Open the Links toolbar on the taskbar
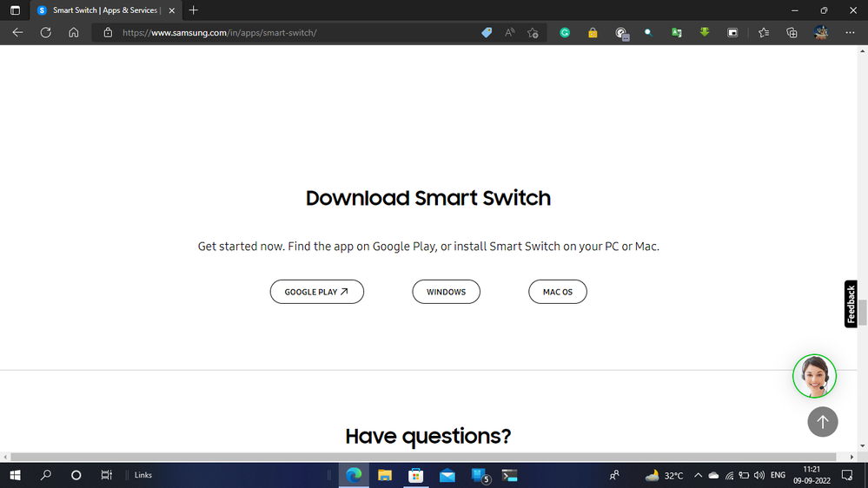Image resolution: width=868 pixels, height=488 pixels. [142, 475]
